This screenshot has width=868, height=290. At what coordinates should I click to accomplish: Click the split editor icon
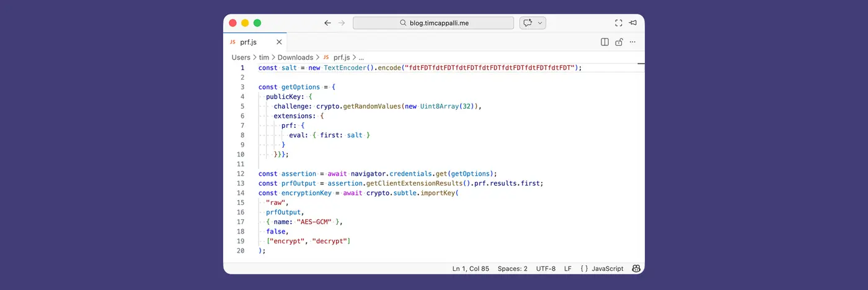click(604, 42)
